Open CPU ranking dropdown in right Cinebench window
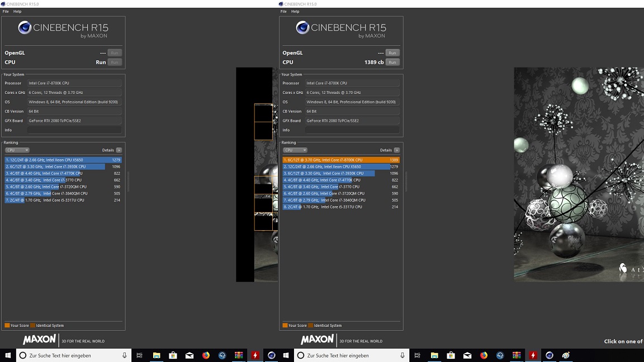Image resolution: width=644 pixels, height=362 pixels. 295,150
